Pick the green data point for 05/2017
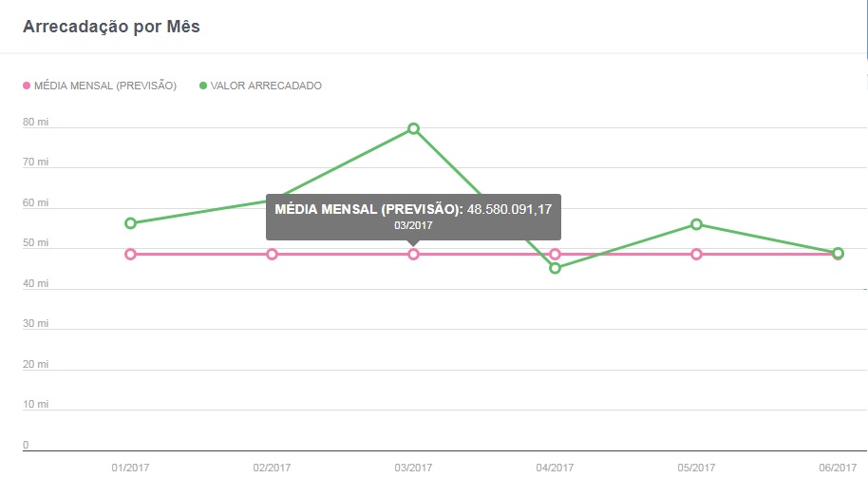 [696, 224]
